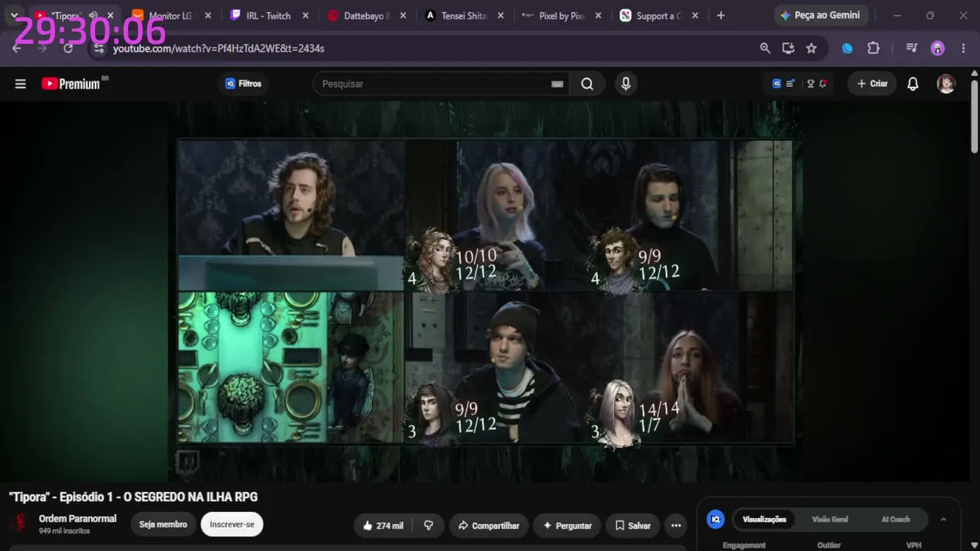Open the zoom magnifier in address bar
The width and height of the screenshot is (980, 551).
pos(765,48)
